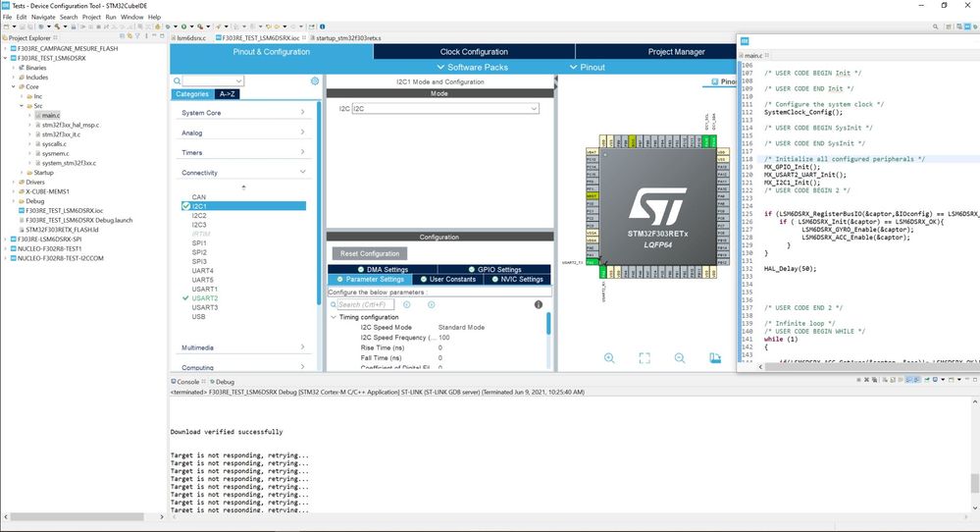This screenshot has width=980, height=532.
Task: Open F303RE_TEST_LSM6DSRX.ioc in Project Explorer
Action: (x=64, y=211)
